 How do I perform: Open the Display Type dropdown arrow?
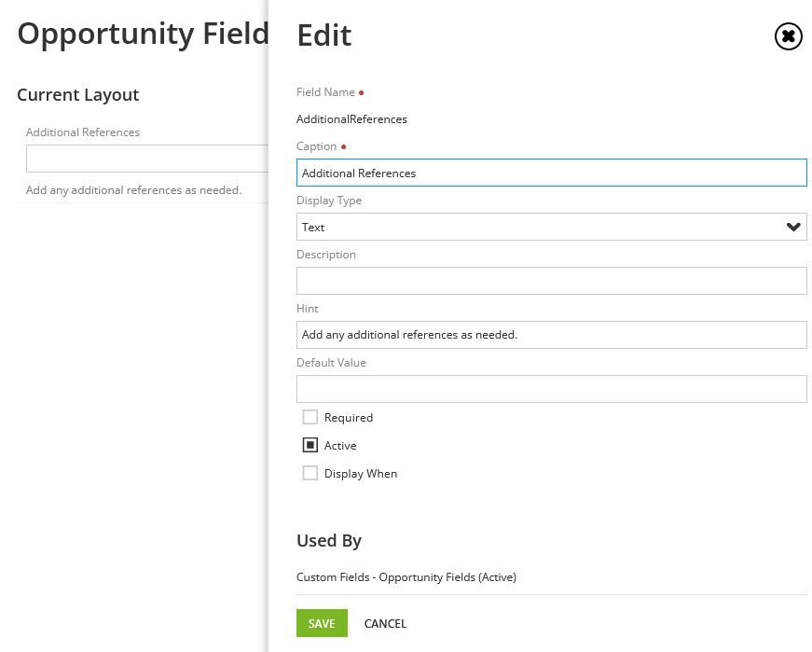[793, 227]
